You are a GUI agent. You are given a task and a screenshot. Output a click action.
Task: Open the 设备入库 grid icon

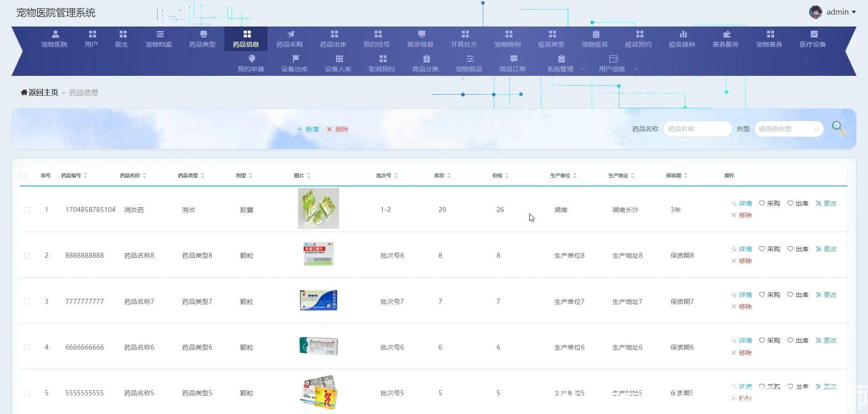point(339,58)
